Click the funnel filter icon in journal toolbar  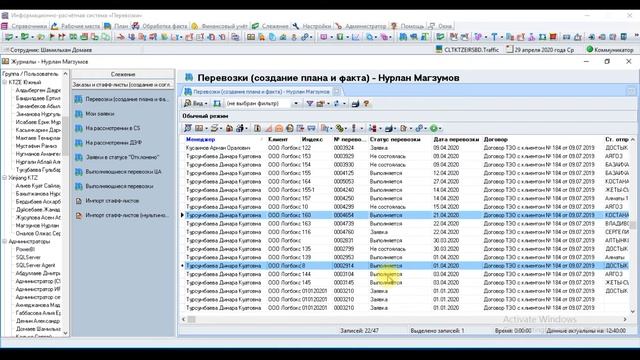[x=310, y=104]
